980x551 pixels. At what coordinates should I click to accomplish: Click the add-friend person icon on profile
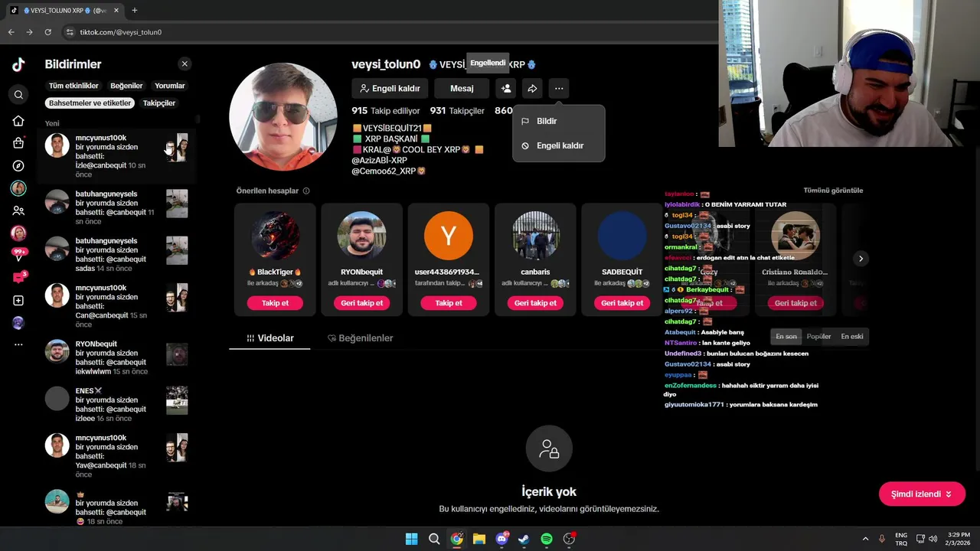(506, 89)
